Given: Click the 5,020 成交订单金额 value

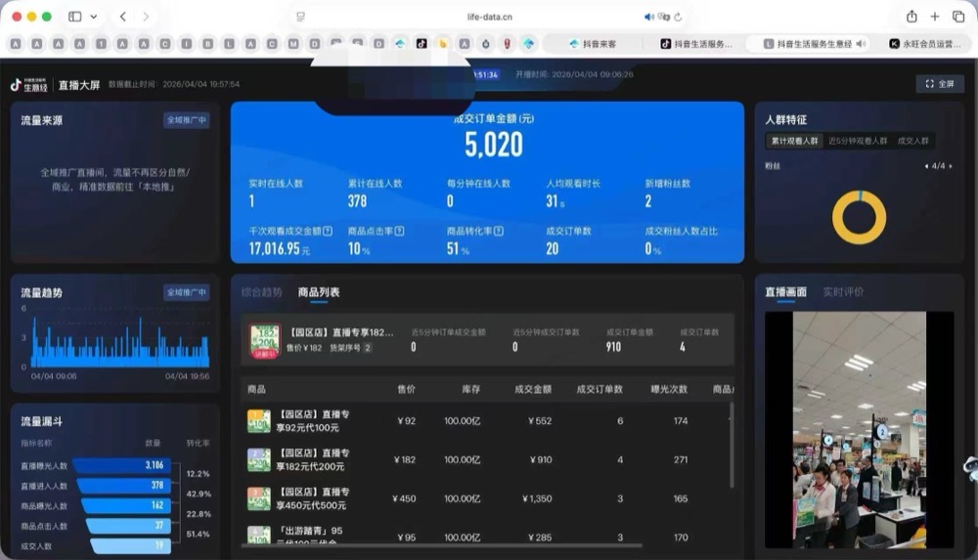Looking at the screenshot, I should pyautogui.click(x=493, y=145).
